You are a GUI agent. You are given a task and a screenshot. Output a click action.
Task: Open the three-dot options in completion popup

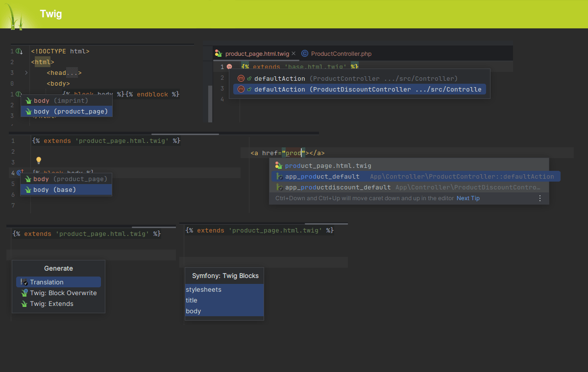pos(540,198)
